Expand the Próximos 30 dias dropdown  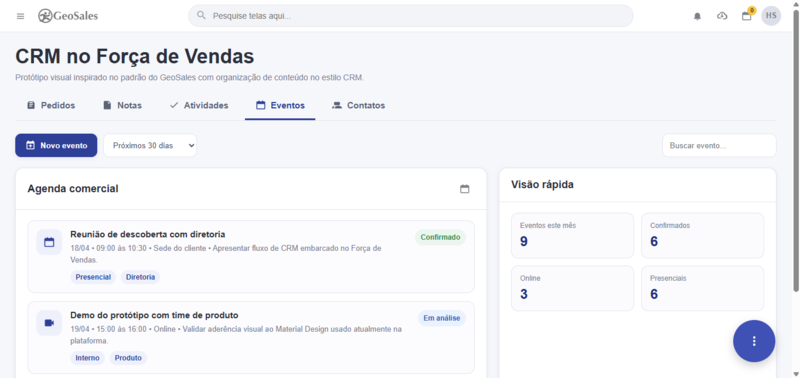click(x=150, y=145)
